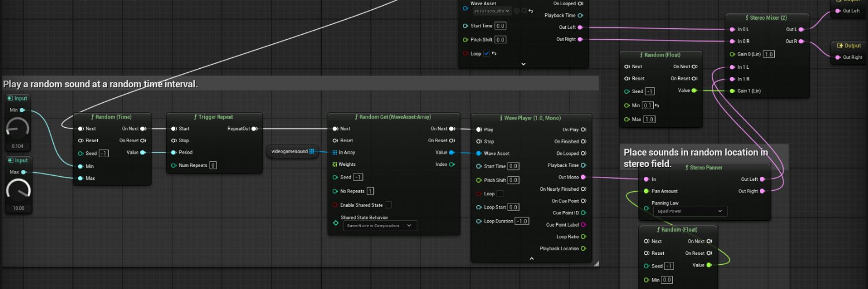Click the comment box resize handle below Wave Player (1.0, Mono)
Screen dimensions: 868x289
[x=596, y=264]
